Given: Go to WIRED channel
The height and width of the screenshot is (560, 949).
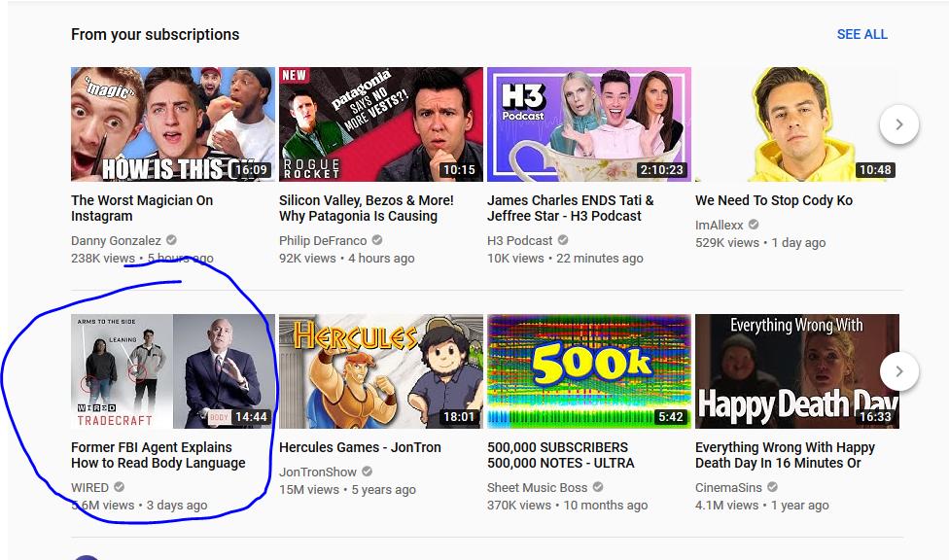Looking at the screenshot, I should pos(89,487).
